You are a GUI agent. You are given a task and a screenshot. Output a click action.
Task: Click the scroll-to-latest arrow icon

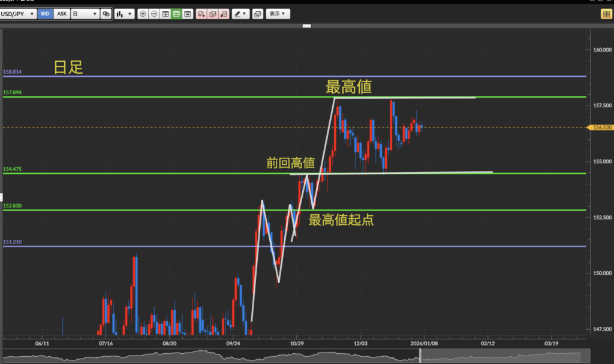pyautogui.click(x=188, y=14)
